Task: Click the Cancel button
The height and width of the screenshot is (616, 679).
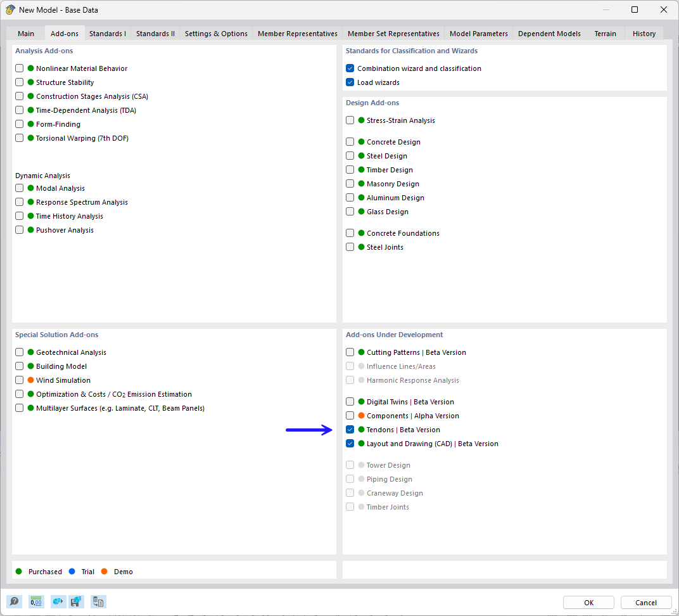Action: click(645, 602)
